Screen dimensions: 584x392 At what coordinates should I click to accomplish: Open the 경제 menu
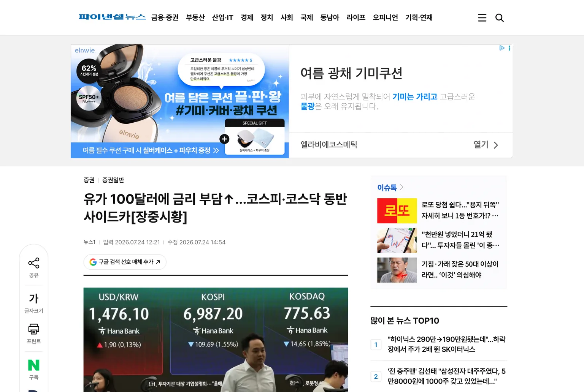pos(247,17)
